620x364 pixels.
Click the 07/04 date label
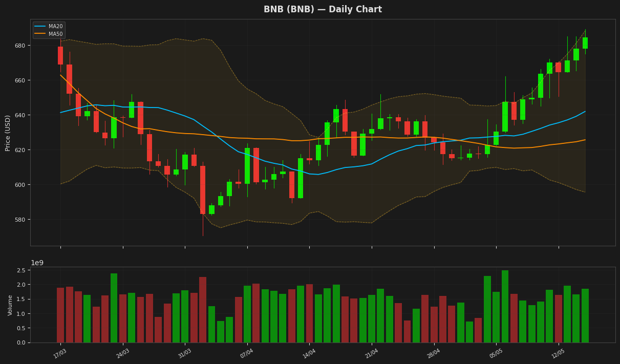click(x=247, y=353)
